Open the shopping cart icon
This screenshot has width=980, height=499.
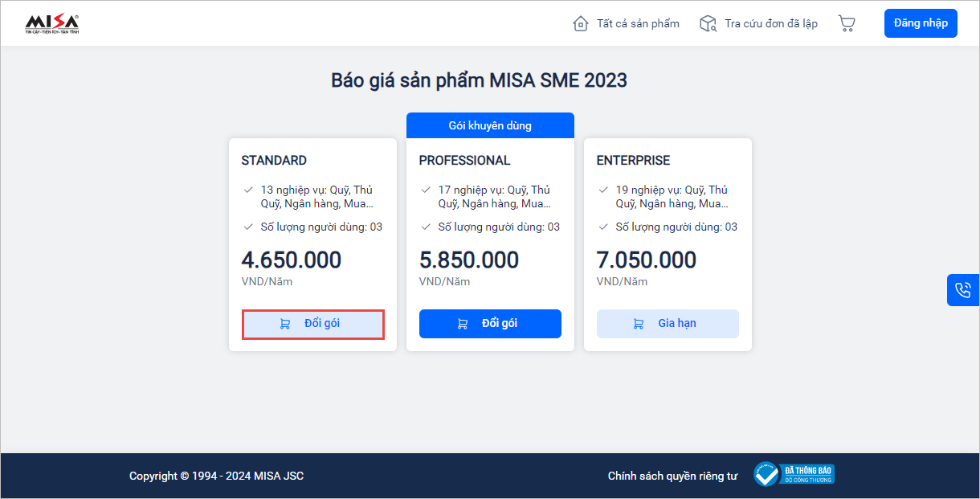[x=847, y=23]
